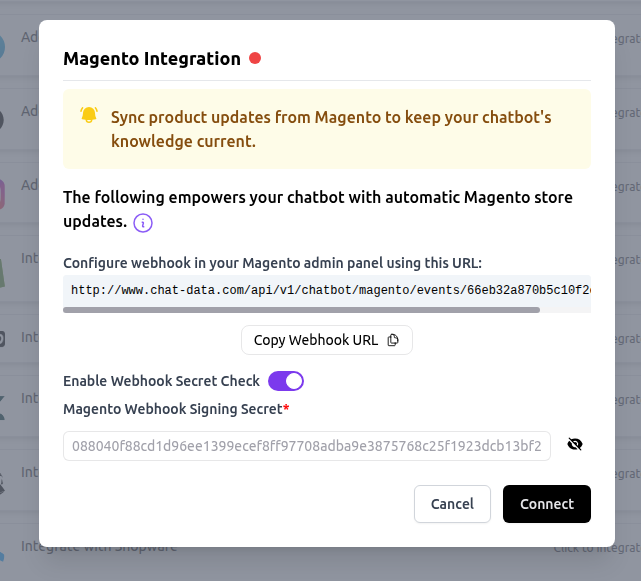
Task: Click the purple info icon after "updates."
Action: click(143, 222)
